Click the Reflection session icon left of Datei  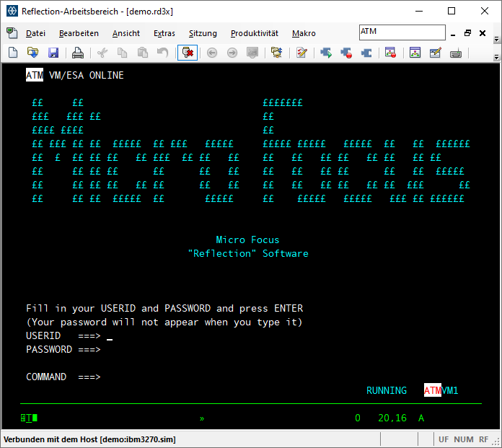click(12, 33)
